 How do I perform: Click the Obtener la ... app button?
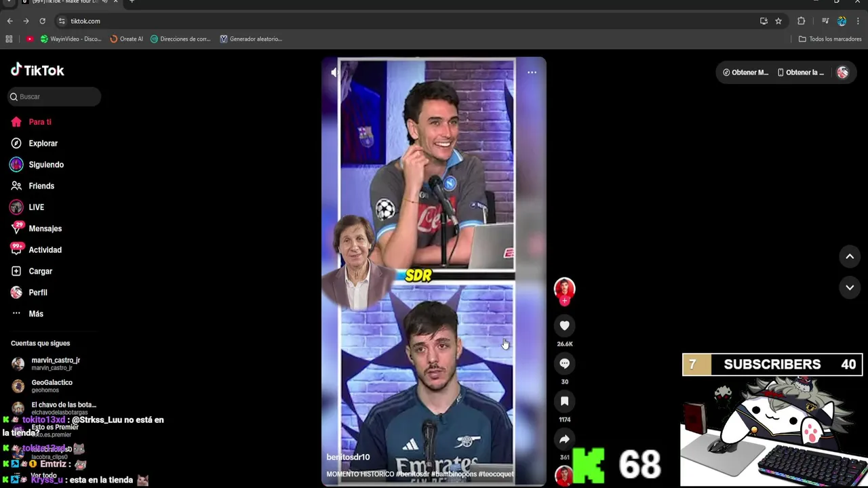pos(801,73)
